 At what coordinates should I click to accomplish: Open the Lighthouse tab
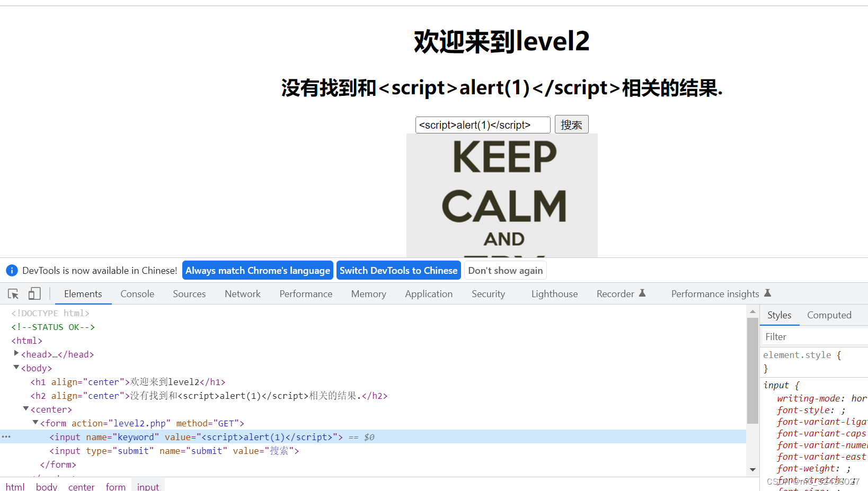(554, 294)
